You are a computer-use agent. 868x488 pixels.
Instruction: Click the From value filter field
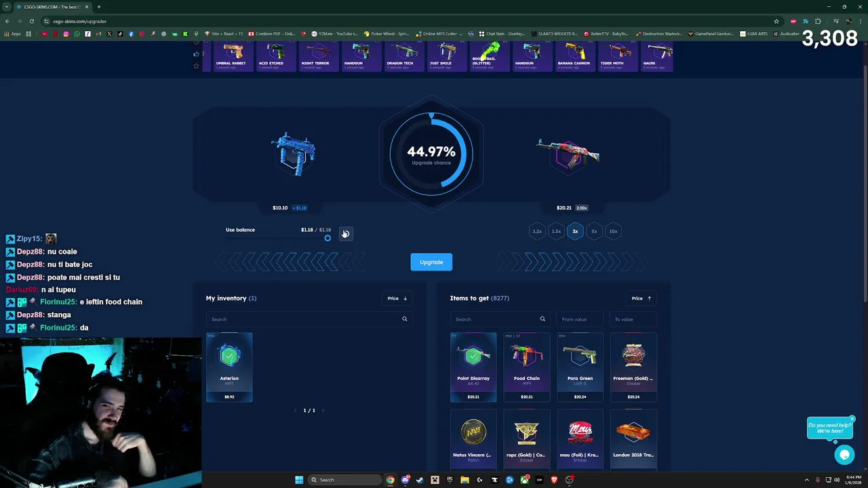[x=581, y=319]
